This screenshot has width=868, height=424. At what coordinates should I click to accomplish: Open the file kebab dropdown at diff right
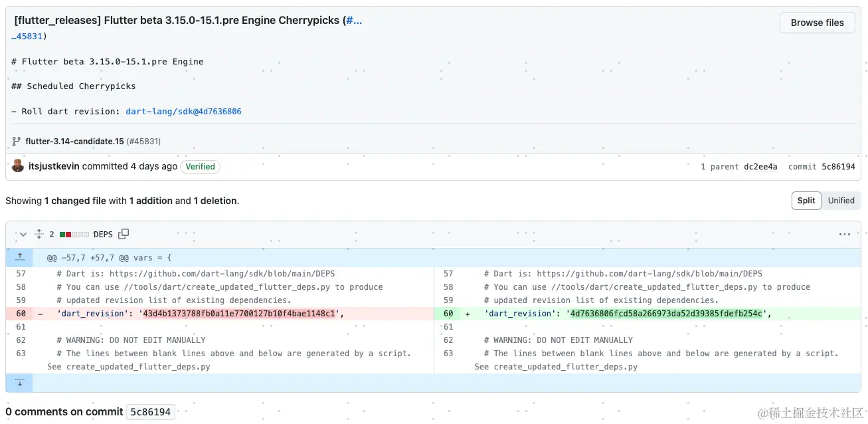[x=845, y=234]
